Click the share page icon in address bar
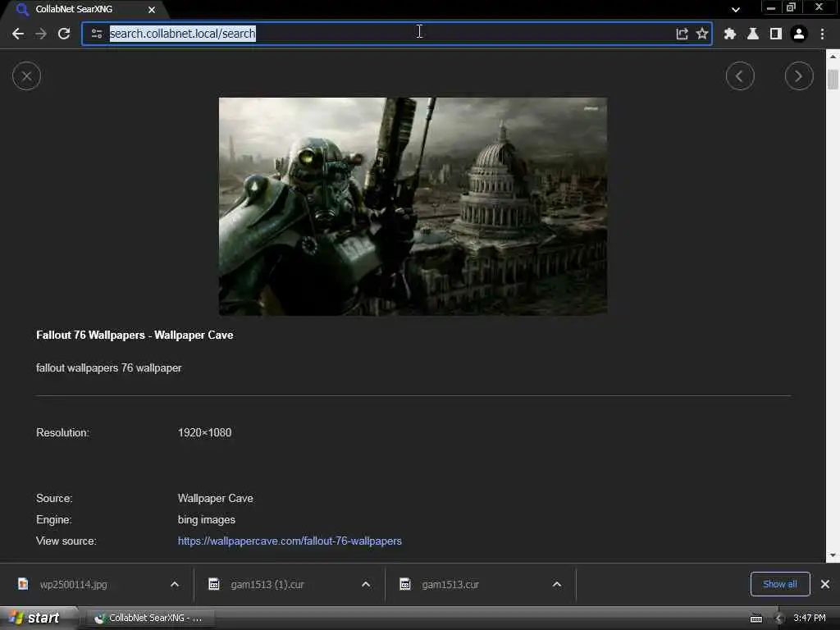840x630 pixels. pyautogui.click(x=682, y=34)
